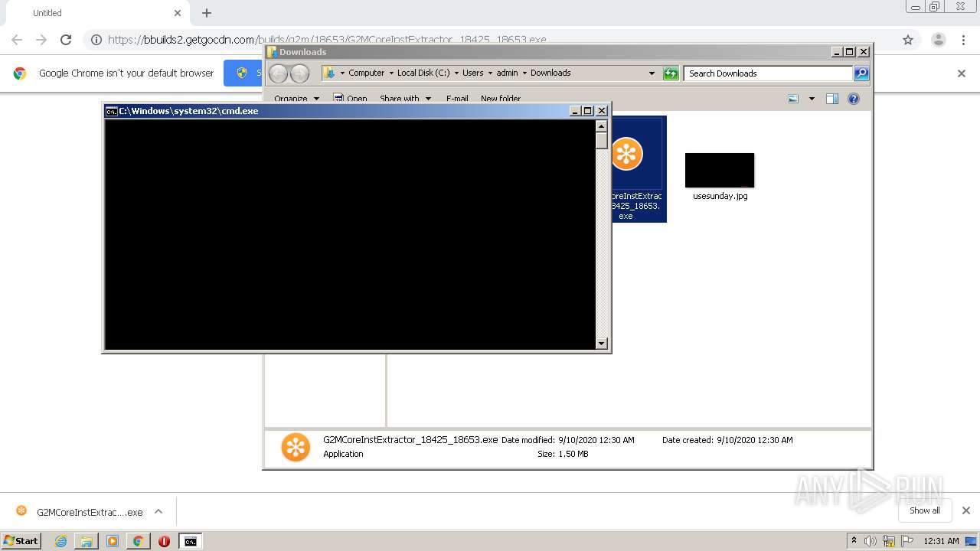Click the red Opera taskbar icon
Viewport: 980px width, 551px height.
pyautogui.click(x=164, y=541)
